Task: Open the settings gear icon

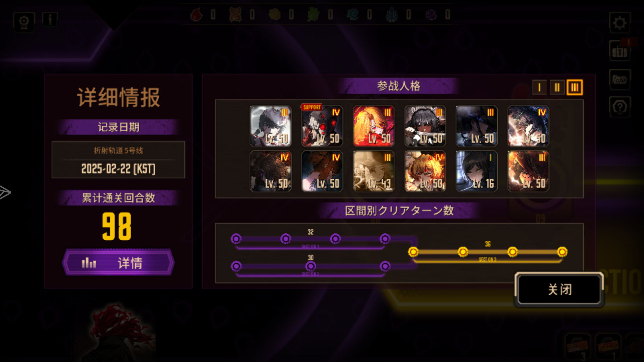Action: coord(620,23)
